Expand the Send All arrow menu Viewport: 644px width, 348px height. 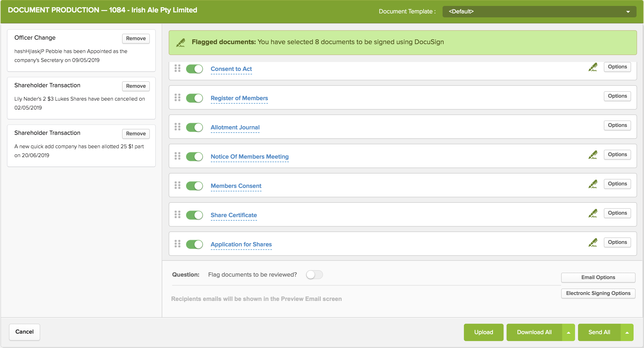[x=627, y=332]
